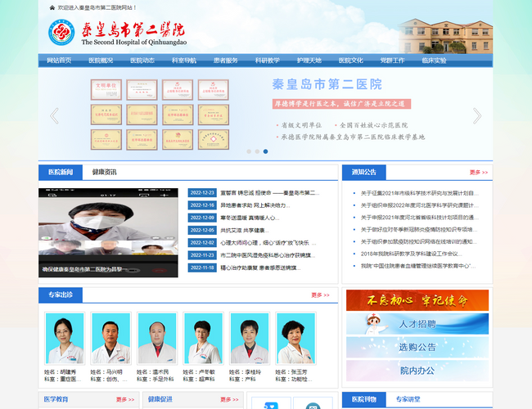Screen dimensions: 532x409
Task: Open the 人才招聘 banner button
Action: 417,324
